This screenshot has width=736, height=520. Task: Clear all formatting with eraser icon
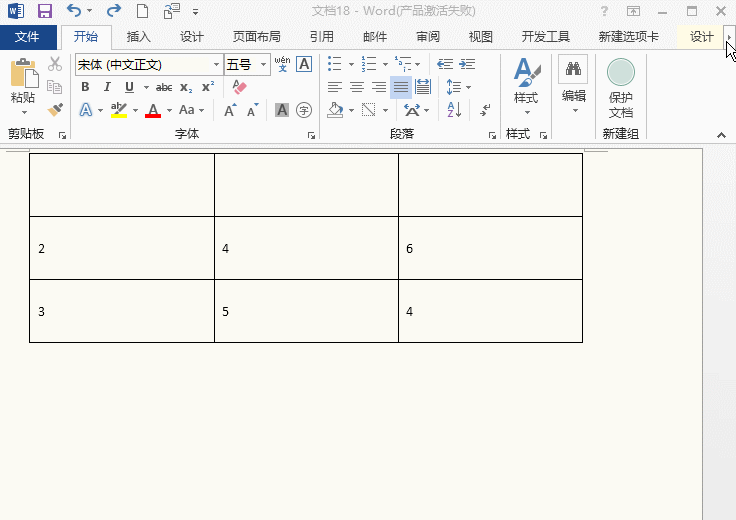click(x=239, y=87)
